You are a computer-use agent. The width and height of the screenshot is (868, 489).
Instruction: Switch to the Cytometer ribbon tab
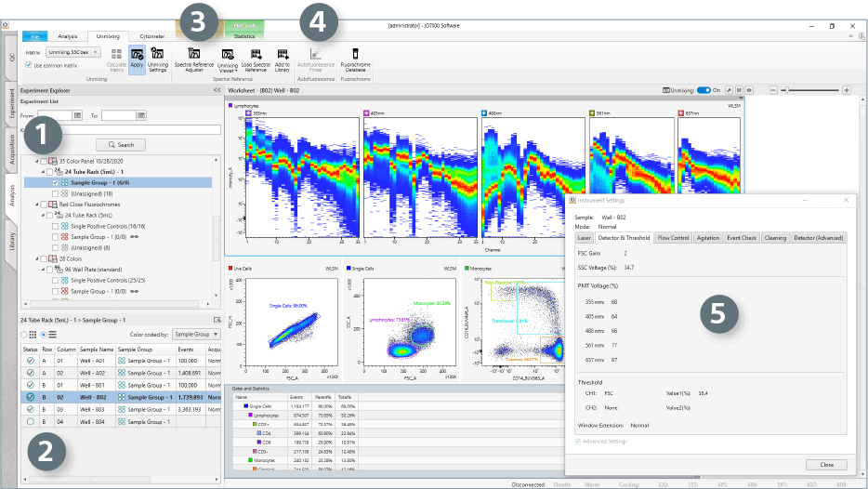[x=151, y=35]
